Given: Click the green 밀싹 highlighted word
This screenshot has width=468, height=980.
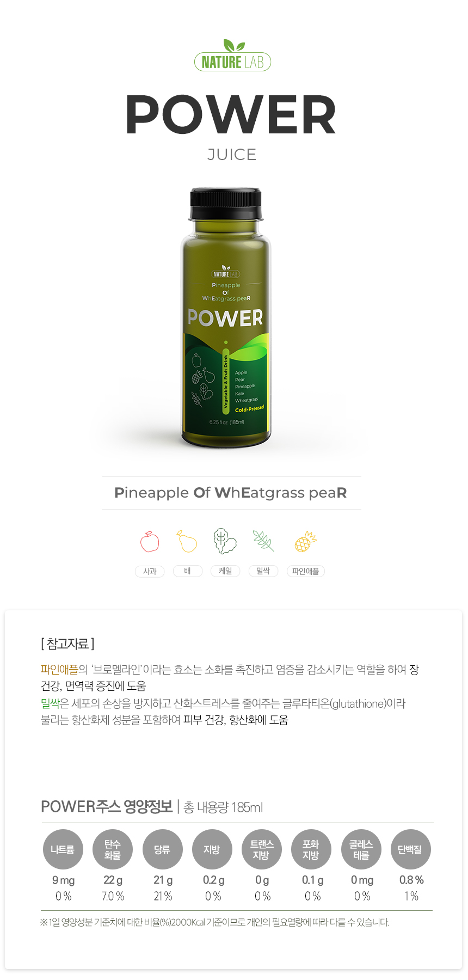Looking at the screenshot, I should (x=50, y=704).
